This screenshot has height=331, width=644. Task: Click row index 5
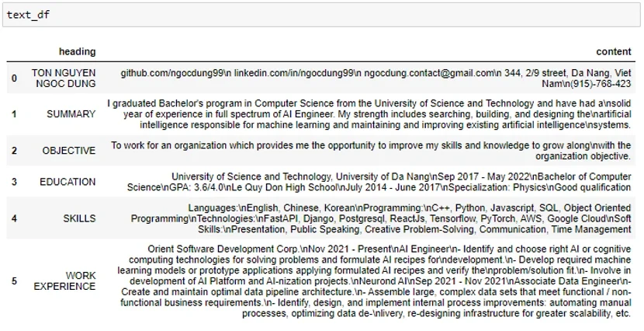pyautogui.click(x=15, y=281)
